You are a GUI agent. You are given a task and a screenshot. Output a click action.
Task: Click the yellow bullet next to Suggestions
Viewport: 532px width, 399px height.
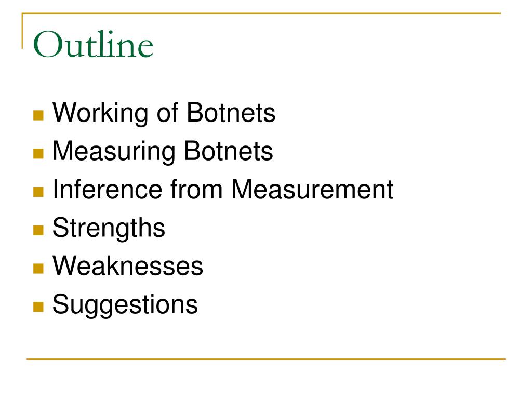[x=38, y=307]
